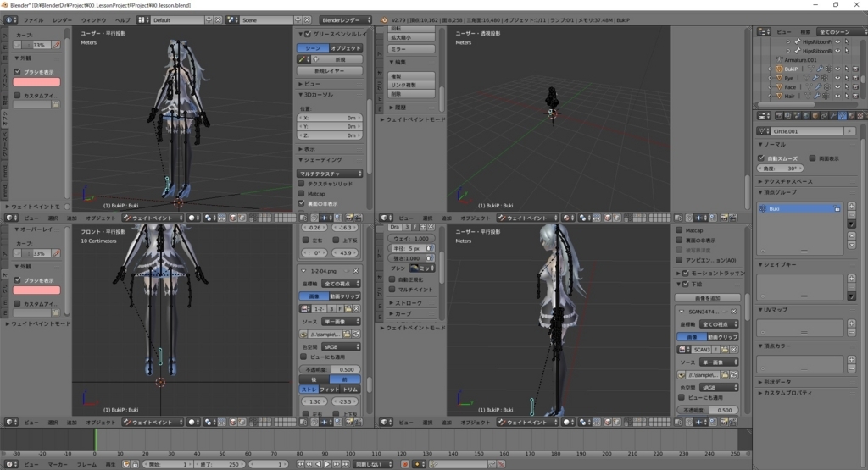The image size is (868, 470).
Task: Expand the テクスチャスペース panel
Action: [788, 181]
